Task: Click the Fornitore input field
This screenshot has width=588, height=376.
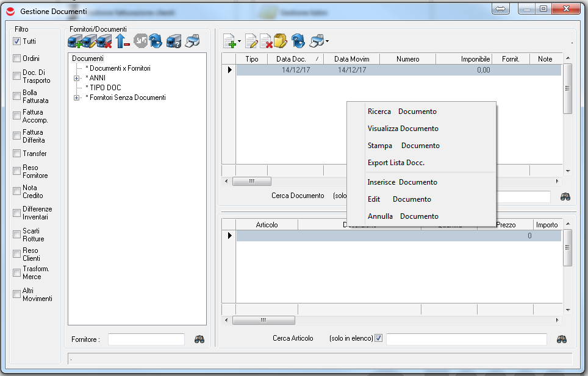Action: [x=146, y=339]
